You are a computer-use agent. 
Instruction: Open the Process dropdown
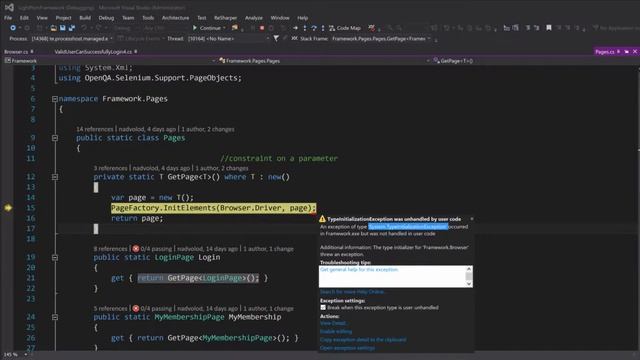point(72,38)
